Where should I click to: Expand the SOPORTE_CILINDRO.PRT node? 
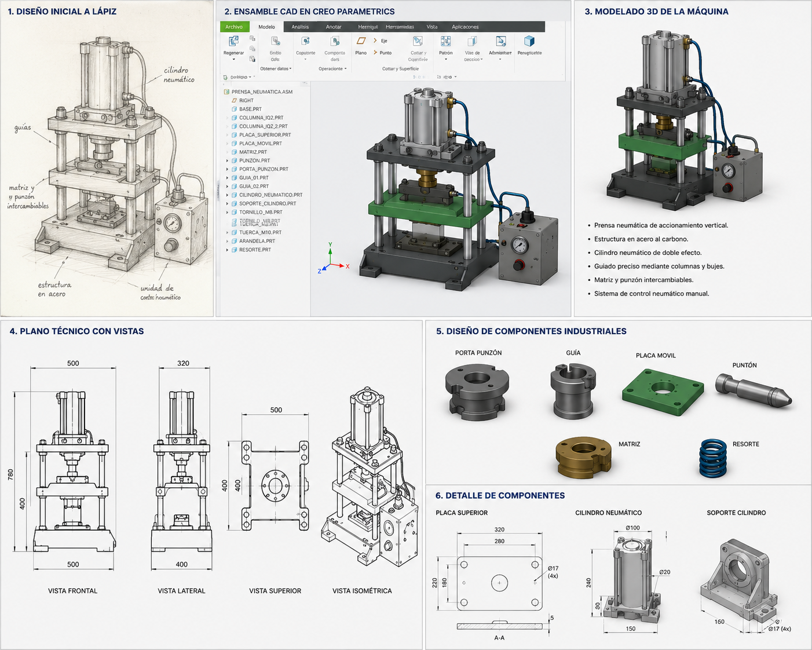point(227,203)
